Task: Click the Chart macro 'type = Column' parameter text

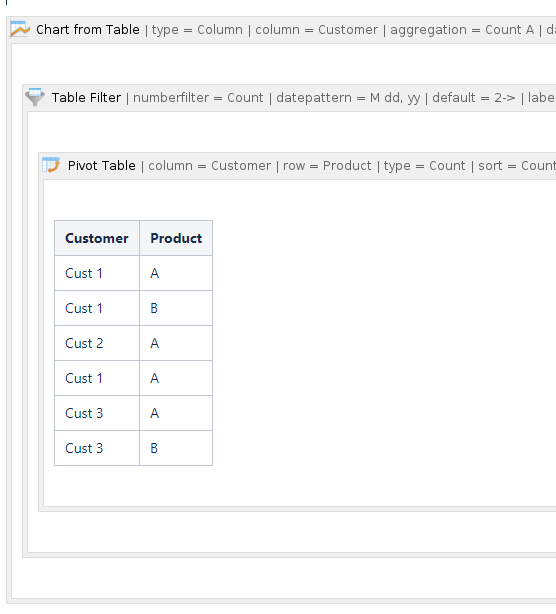Action: point(197,30)
